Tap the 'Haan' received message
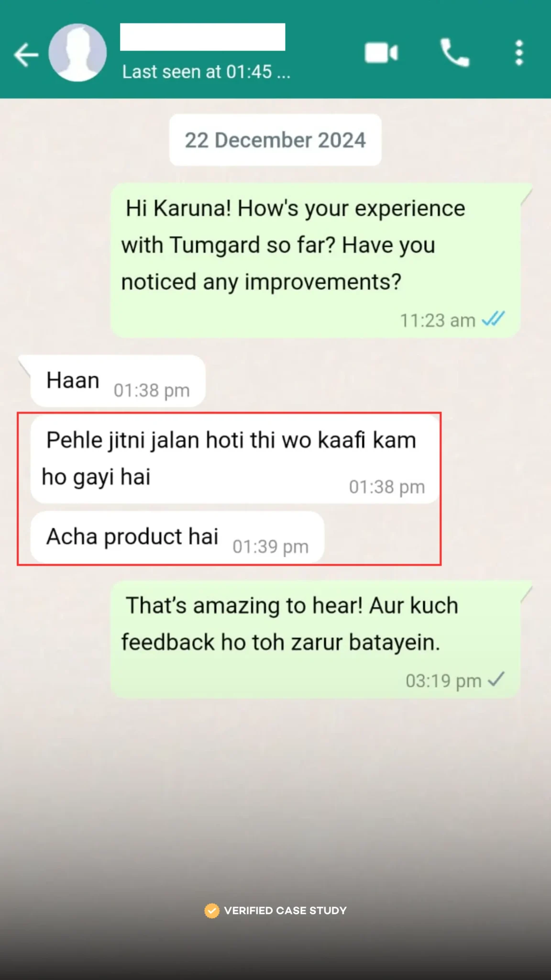The width and height of the screenshot is (551, 980). coord(118,381)
